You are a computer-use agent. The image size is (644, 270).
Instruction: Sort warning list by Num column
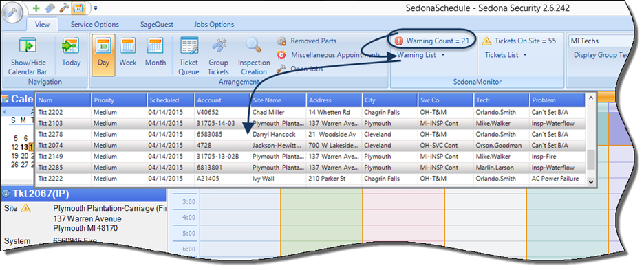pos(64,100)
